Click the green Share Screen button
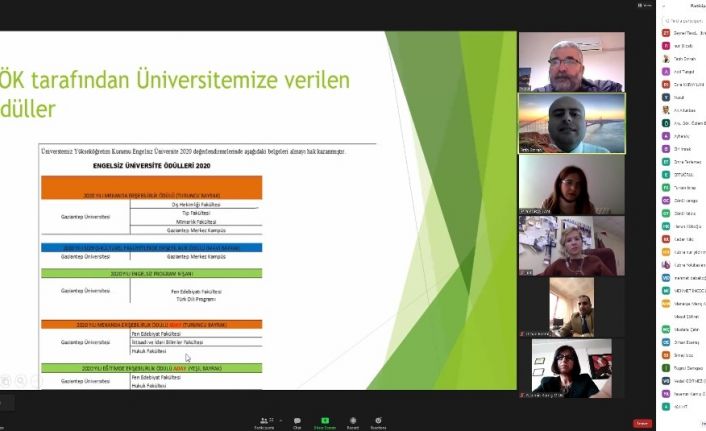 click(324, 421)
